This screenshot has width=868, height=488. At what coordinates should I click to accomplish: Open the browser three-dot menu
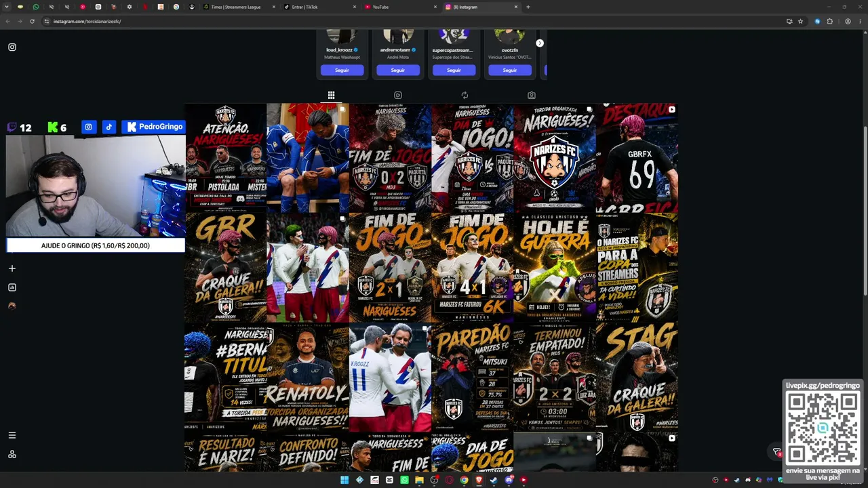click(861, 21)
